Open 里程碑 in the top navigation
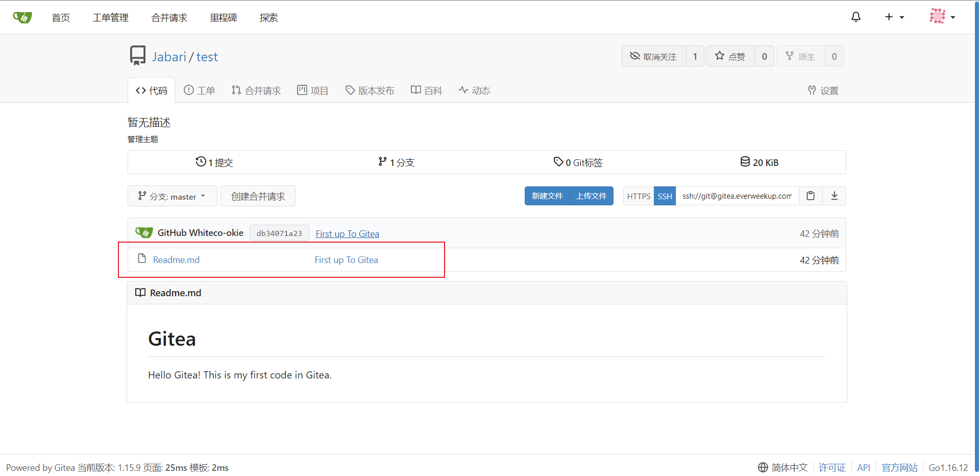The height and width of the screenshot is (476, 980). tap(224, 18)
